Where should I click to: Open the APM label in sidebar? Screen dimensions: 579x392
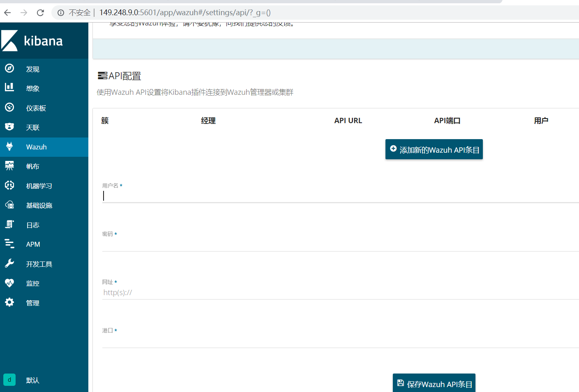(33, 244)
